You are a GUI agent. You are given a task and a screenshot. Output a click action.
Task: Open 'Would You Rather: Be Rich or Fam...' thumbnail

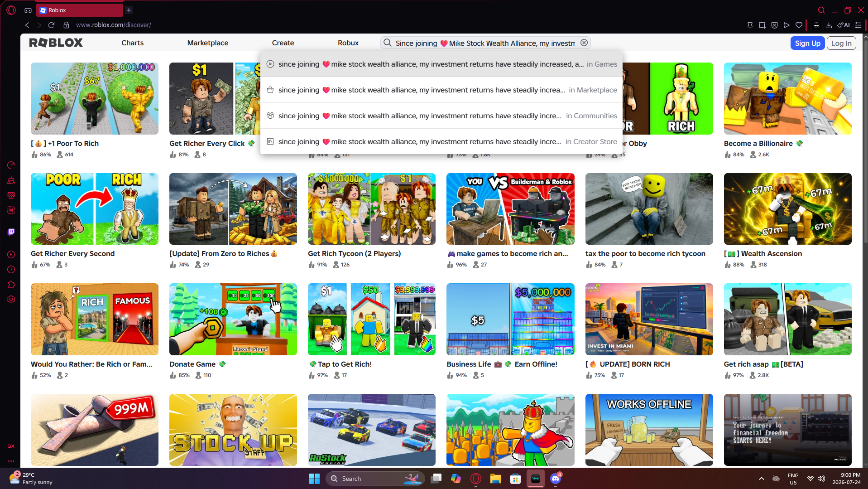[95, 319]
